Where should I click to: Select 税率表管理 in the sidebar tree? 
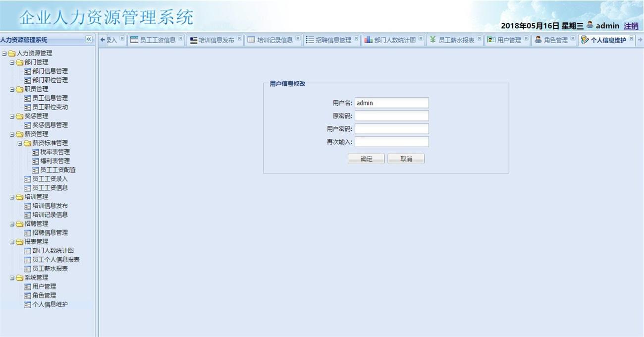54,152
